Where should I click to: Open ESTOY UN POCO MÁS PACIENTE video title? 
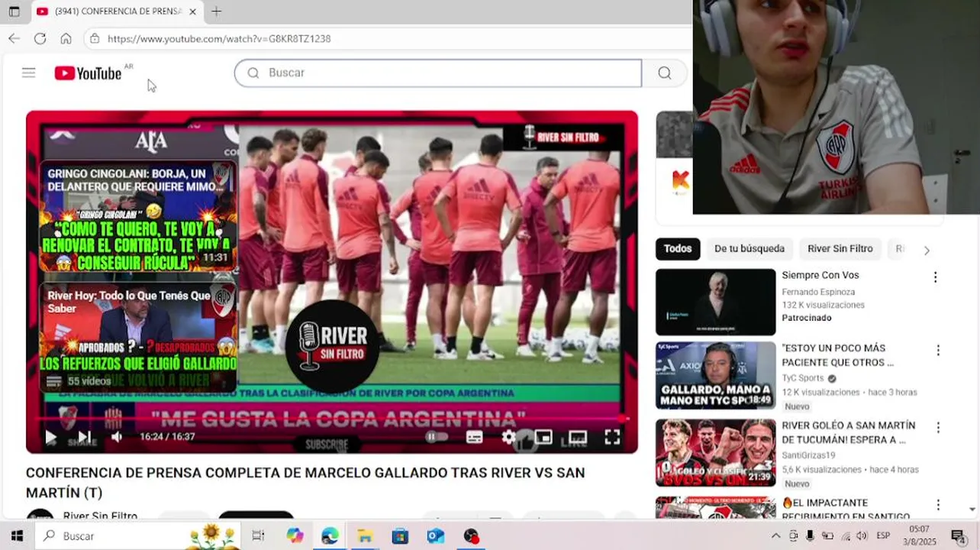tap(837, 355)
